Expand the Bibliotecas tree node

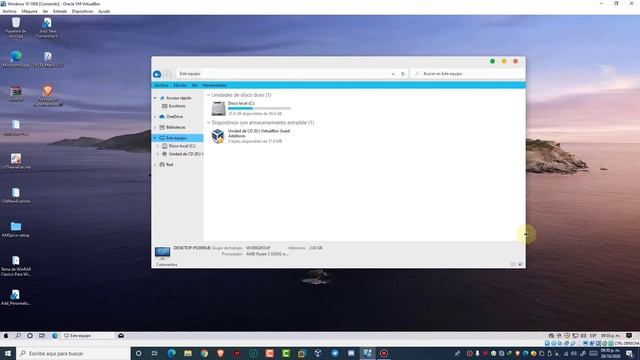155,127
